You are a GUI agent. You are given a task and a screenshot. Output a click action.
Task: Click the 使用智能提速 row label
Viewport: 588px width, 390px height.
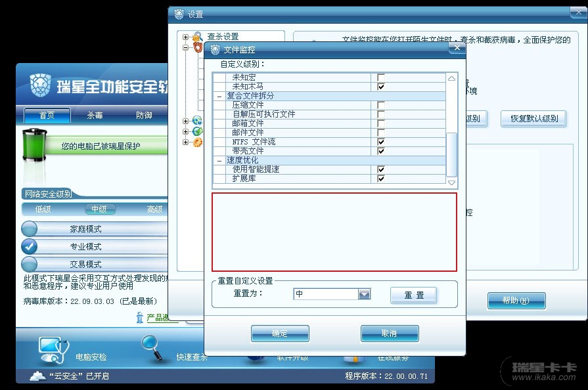coord(256,169)
